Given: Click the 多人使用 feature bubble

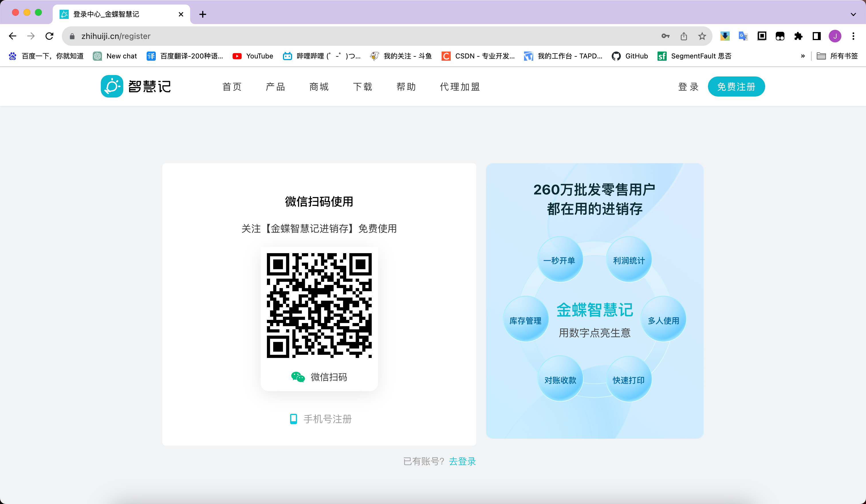Looking at the screenshot, I should tap(663, 319).
